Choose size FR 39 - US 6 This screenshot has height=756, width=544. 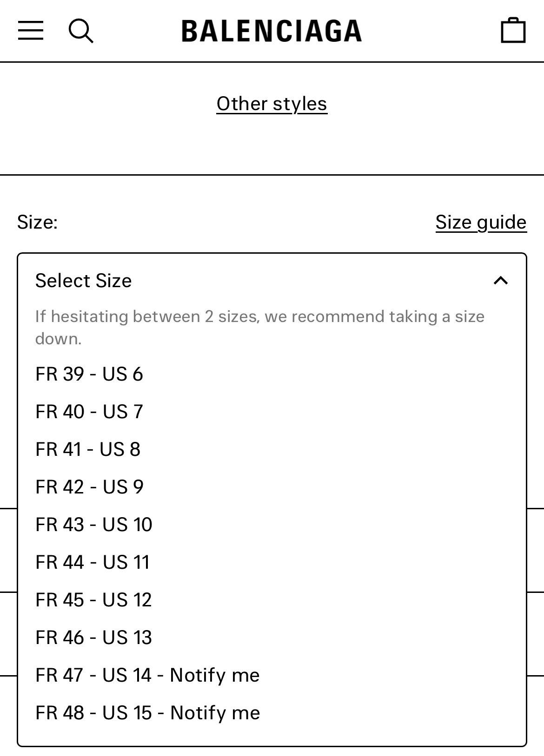pyautogui.click(x=272, y=374)
